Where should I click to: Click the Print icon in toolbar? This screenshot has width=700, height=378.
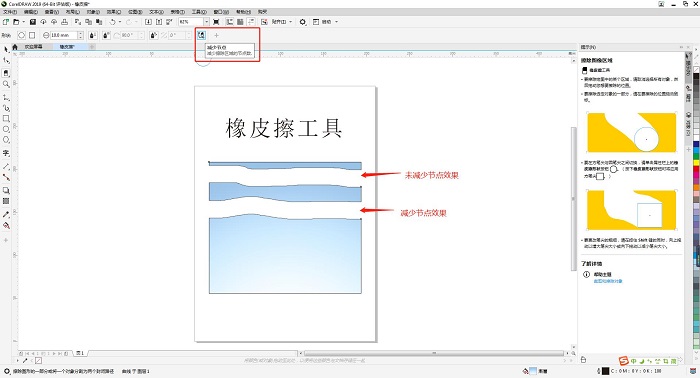[x=65, y=22]
